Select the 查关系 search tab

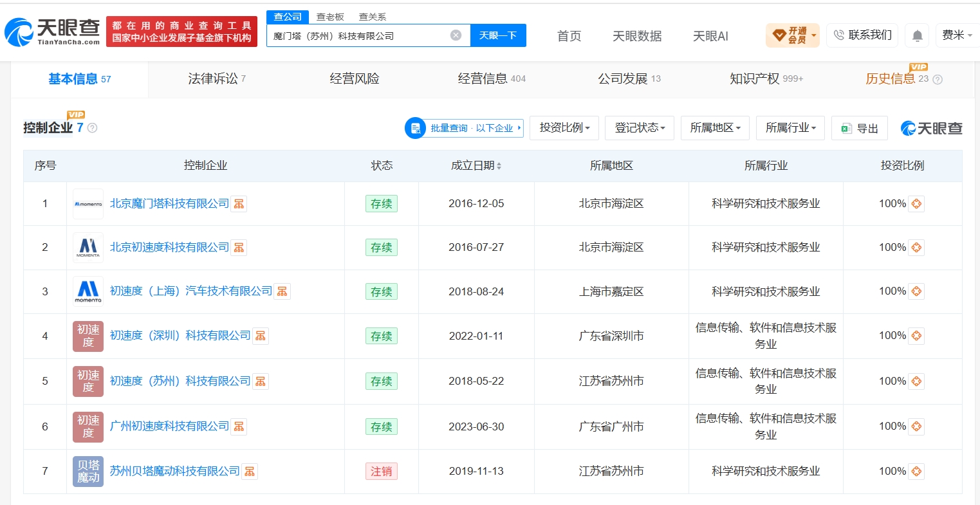point(373,17)
